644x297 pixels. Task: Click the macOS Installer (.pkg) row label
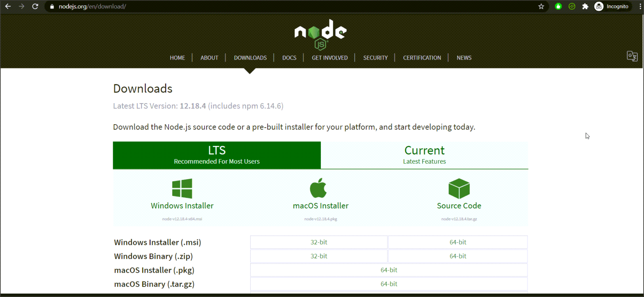coord(154,270)
